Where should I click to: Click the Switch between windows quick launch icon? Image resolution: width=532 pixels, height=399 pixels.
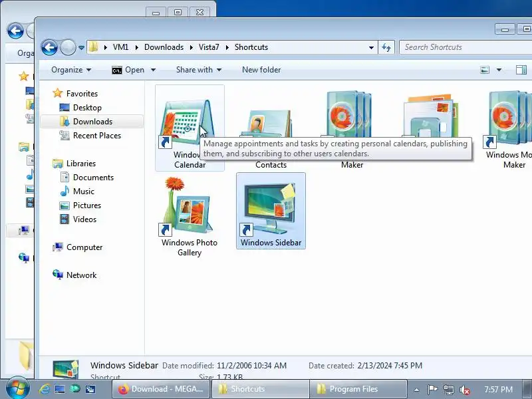90,389
